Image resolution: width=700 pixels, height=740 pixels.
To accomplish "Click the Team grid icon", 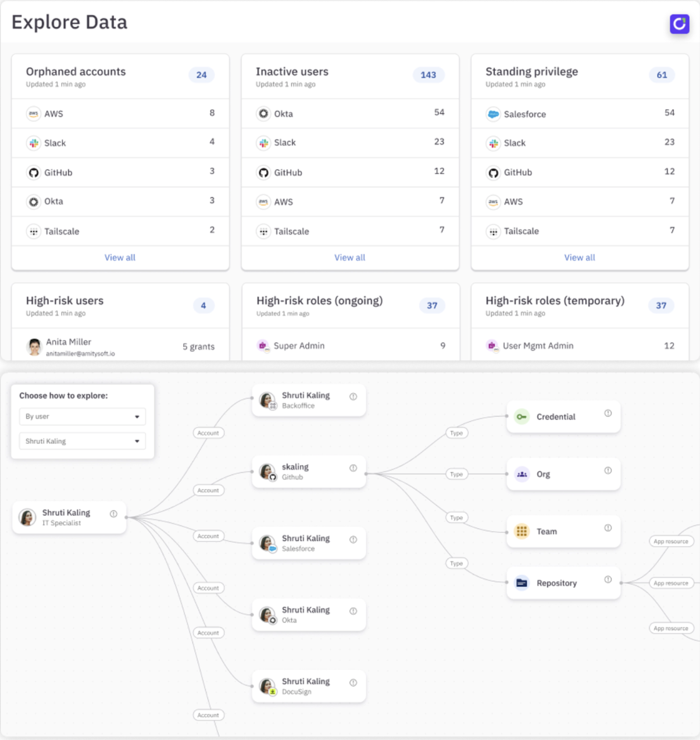I will tap(522, 531).
